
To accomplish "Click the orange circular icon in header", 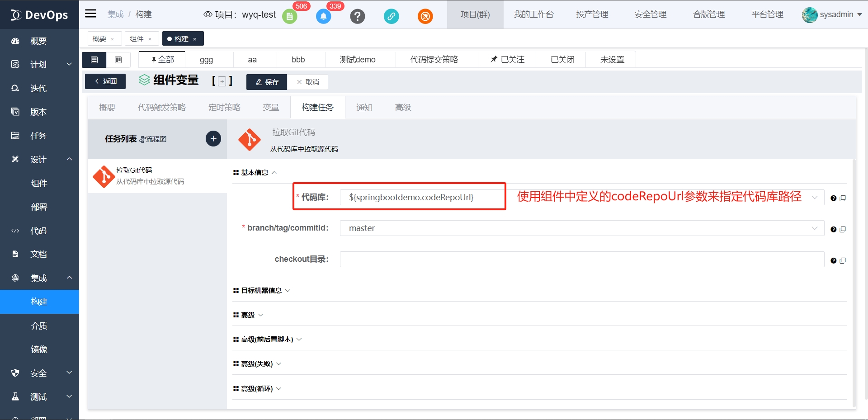I will (x=425, y=17).
